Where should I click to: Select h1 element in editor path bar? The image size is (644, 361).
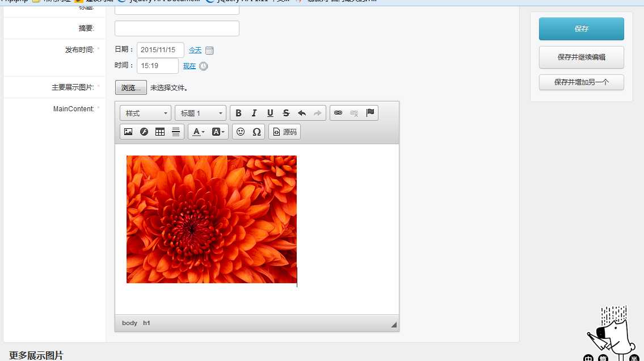click(x=146, y=323)
